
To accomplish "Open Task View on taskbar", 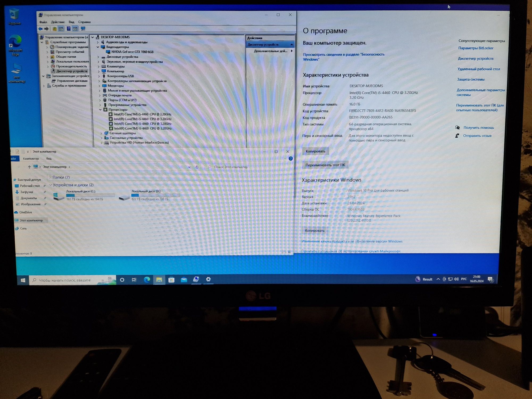I will (134, 280).
